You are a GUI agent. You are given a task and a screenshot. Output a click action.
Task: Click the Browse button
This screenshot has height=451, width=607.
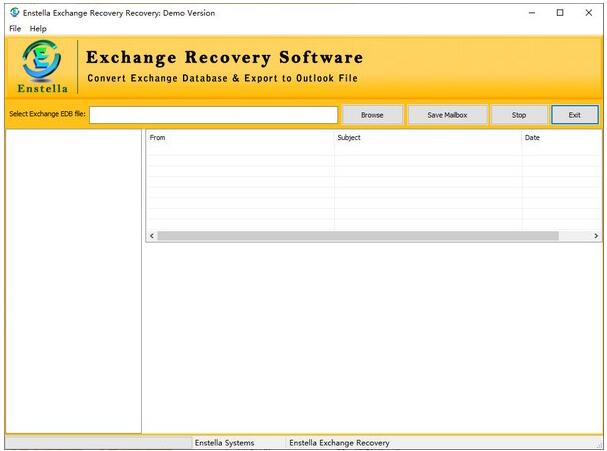(x=372, y=115)
